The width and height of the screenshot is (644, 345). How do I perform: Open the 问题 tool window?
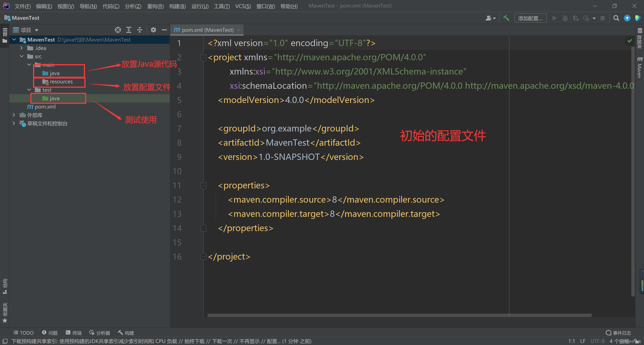pyautogui.click(x=50, y=333)
